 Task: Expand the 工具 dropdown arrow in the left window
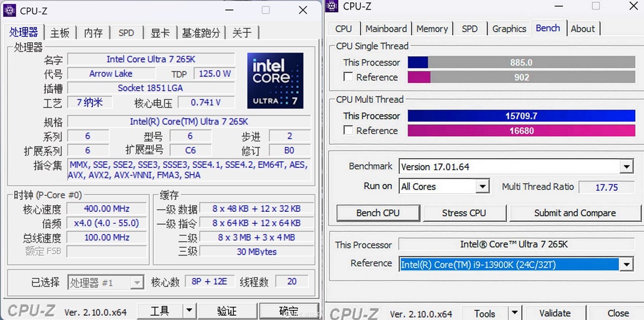tap(189, 312)
